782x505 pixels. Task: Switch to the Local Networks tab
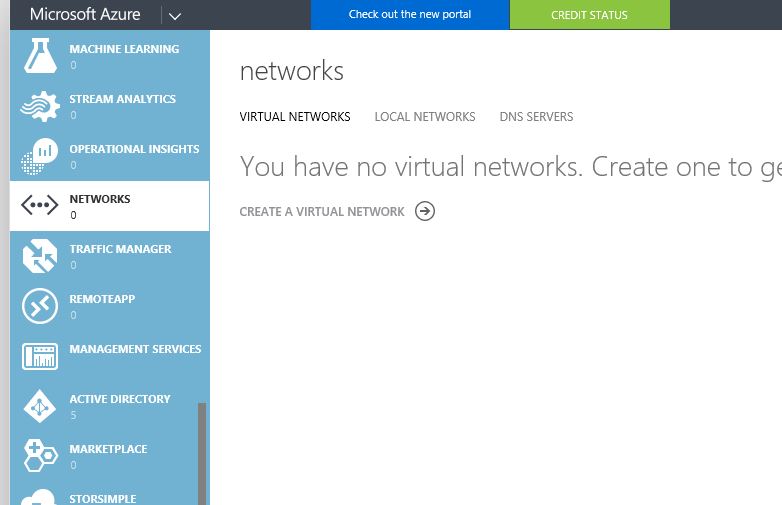425,117
